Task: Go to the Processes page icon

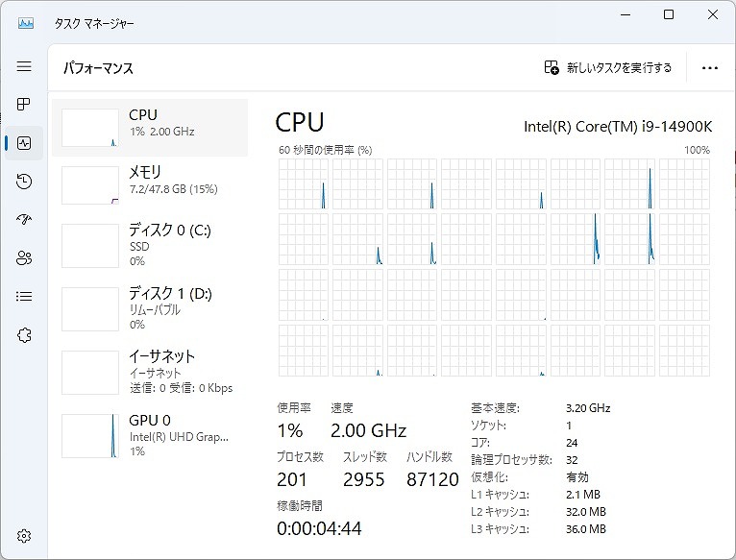Action: pos(24,105)
